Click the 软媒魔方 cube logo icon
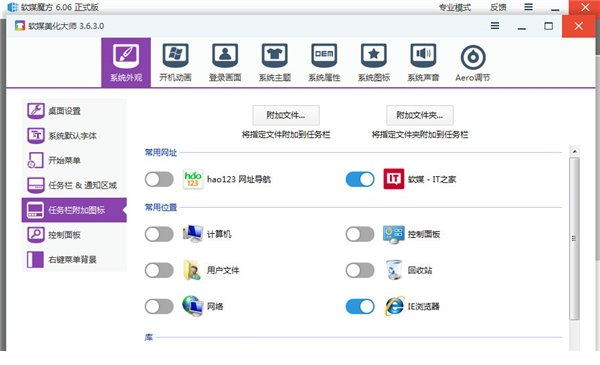Screen dimensions: 600x365 click(13, 7)
